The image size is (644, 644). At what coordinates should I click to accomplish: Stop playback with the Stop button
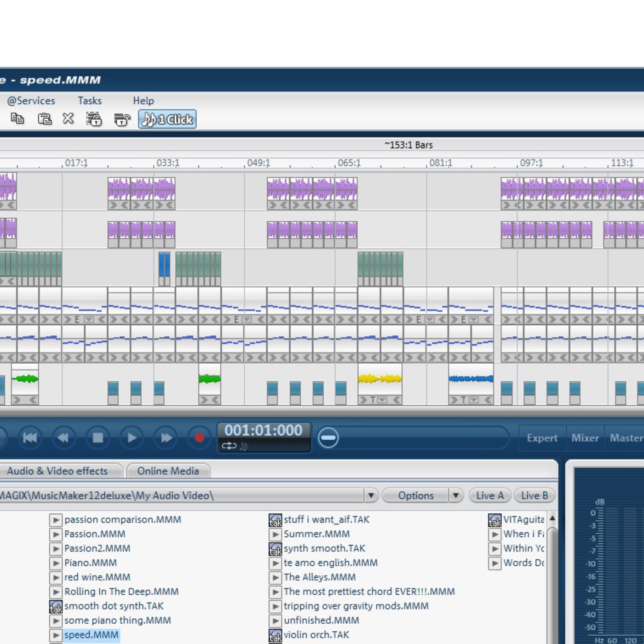pos(98,437)
